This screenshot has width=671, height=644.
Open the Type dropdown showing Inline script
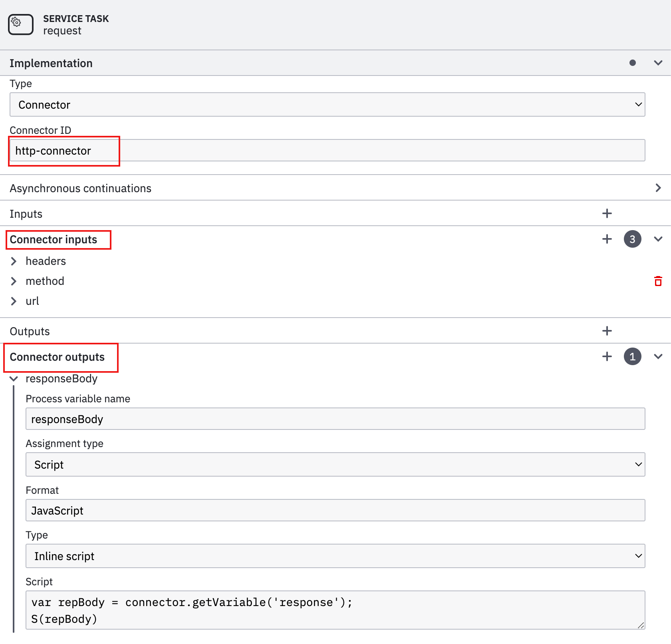[x=335, y=556]
